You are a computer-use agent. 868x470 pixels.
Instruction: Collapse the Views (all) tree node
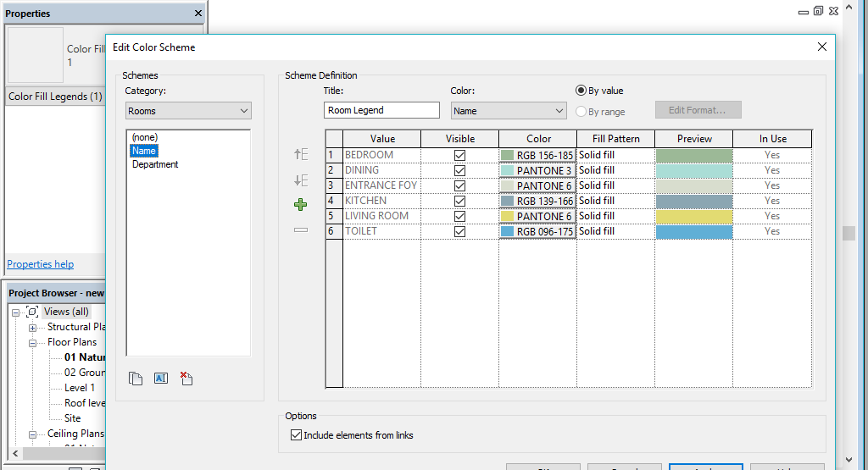tap(15, 312)
